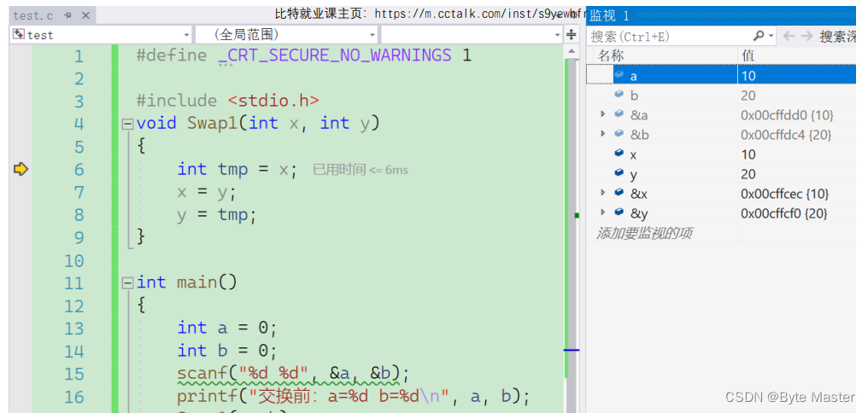Close the test.c tab

point(85,15)
